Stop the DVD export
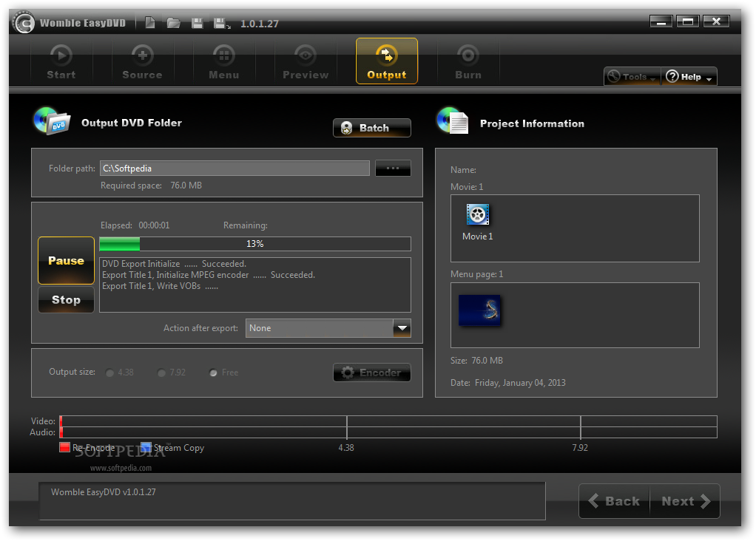756x541 pixels. (x=66, y=299)
